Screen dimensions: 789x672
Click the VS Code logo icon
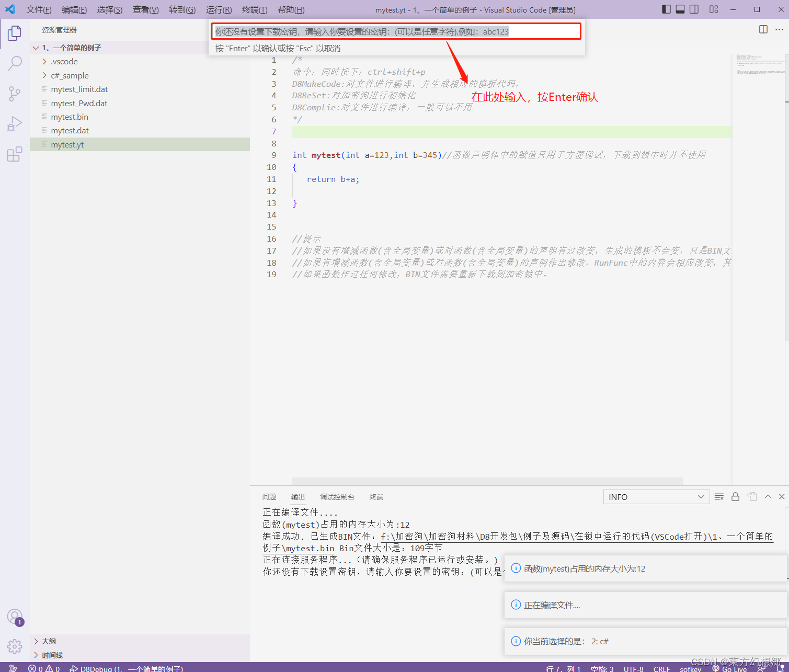(10, 9)
